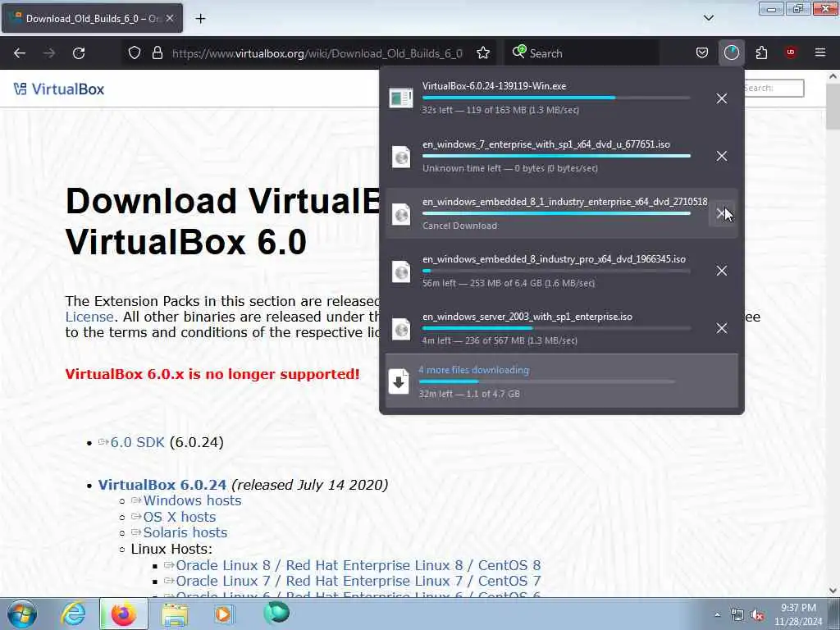Click the VirtualBox exe file icon in downloads
Image resolution: width=840 pixels, height=630 pixels.
pos(401,98)
